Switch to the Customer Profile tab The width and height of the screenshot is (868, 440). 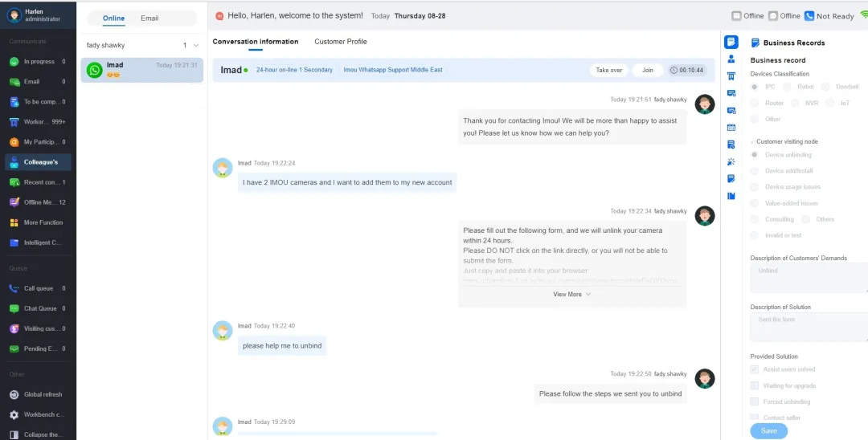tap(340, 42)
